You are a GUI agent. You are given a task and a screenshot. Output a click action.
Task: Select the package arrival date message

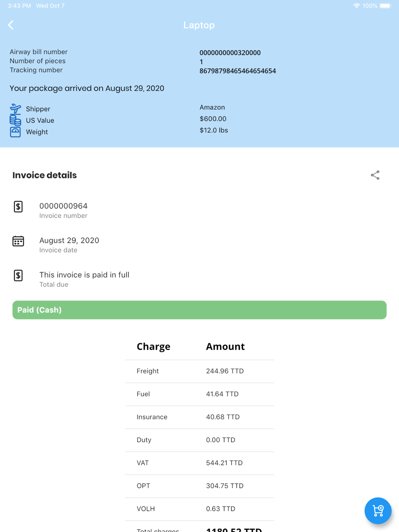87,89
